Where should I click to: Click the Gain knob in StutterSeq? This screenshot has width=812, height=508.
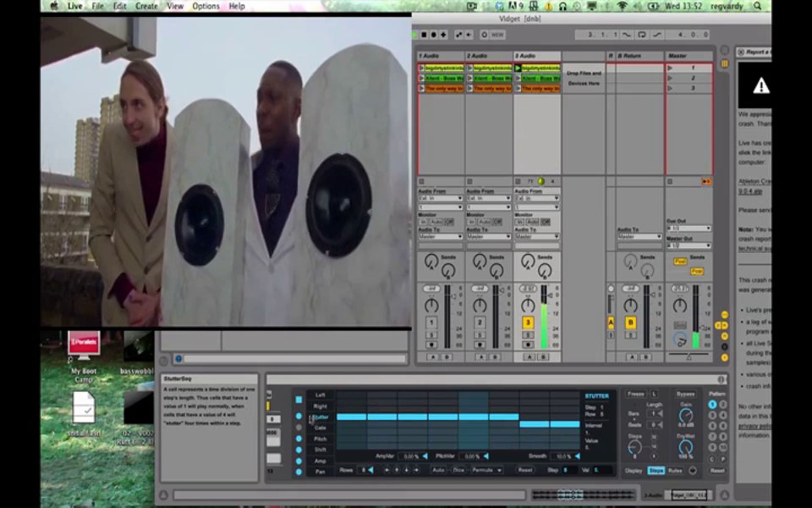tap(686, 415)
